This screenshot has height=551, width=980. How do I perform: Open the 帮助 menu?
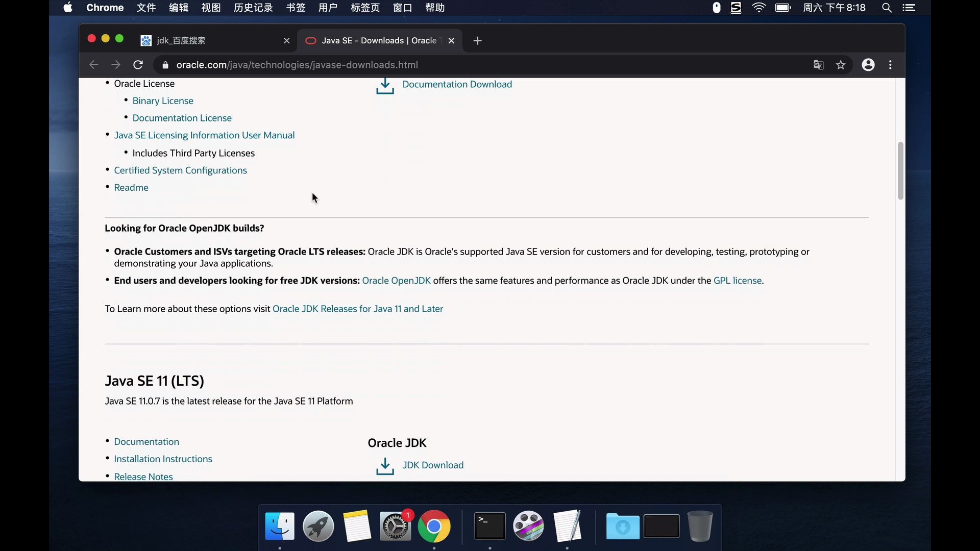click(435, 8)
